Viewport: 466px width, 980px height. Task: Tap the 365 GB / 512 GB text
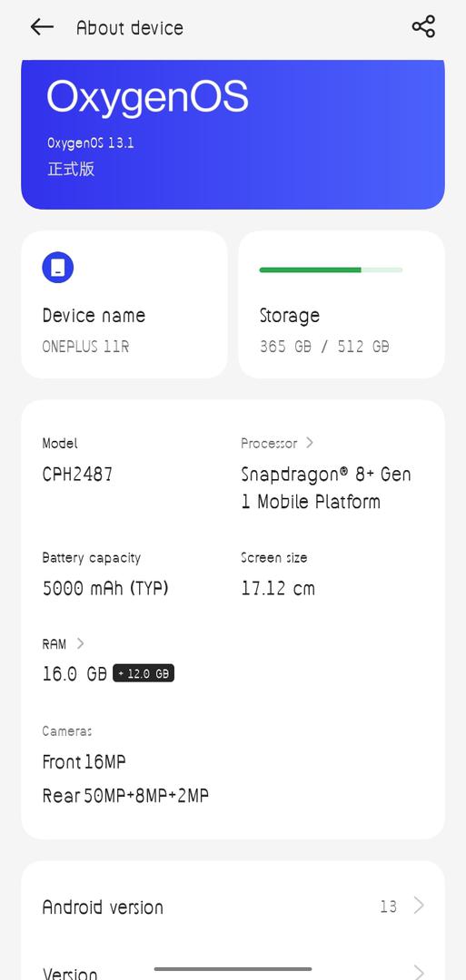(324, 347)
